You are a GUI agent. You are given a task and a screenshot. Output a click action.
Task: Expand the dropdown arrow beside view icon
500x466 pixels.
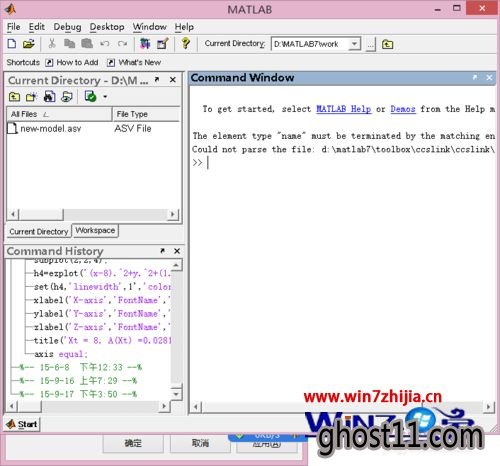(105, 97)
